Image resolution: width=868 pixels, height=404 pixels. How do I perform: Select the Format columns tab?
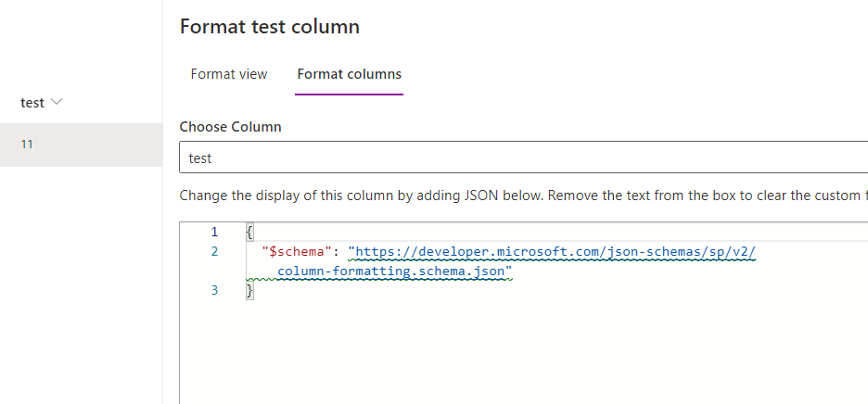pos(349,74)
